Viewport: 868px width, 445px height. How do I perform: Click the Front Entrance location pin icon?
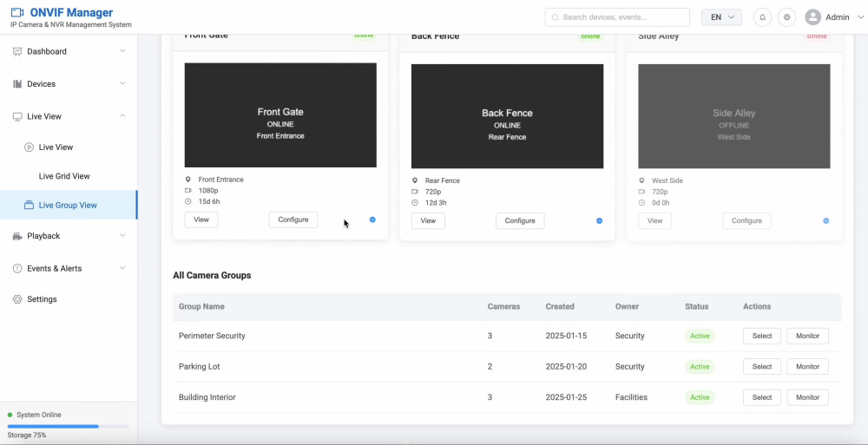188,180
